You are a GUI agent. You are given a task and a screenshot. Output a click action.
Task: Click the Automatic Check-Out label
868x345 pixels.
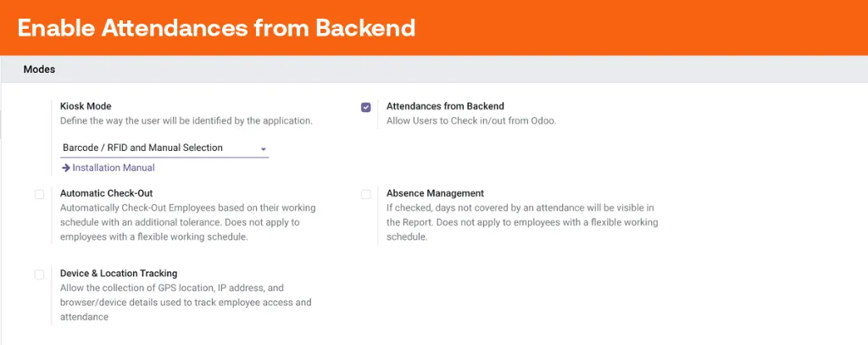[x=106, y=194]
